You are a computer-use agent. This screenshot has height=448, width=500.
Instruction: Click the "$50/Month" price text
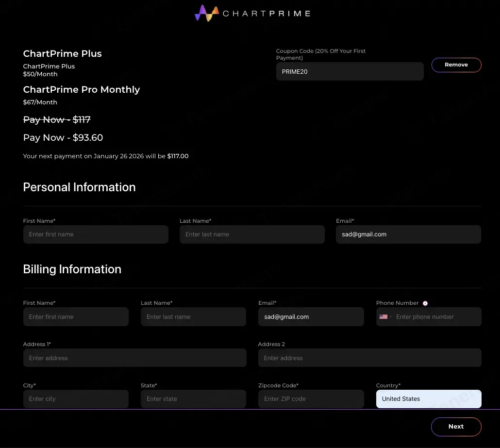click(40, 74)
